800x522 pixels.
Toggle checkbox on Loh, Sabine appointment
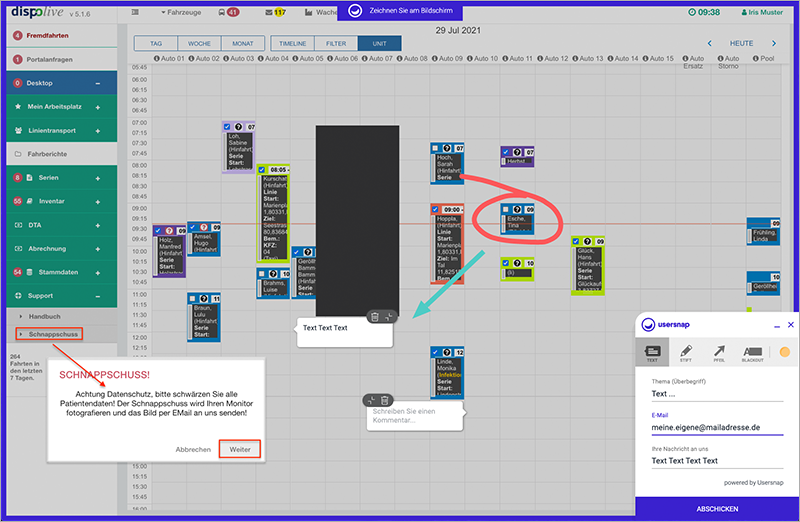pyautogui.click(x=228, y=127)
